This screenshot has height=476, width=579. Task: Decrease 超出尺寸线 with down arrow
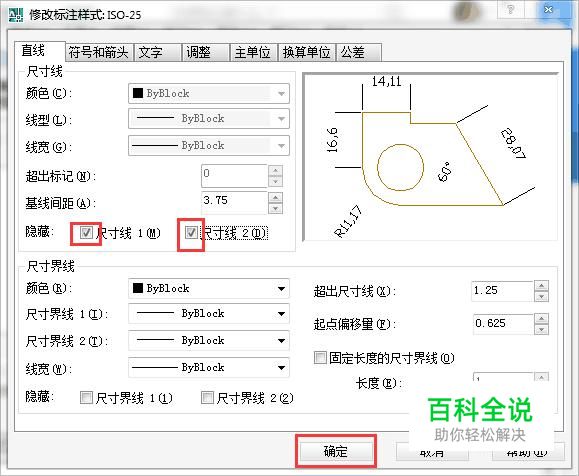click(541, 297)
